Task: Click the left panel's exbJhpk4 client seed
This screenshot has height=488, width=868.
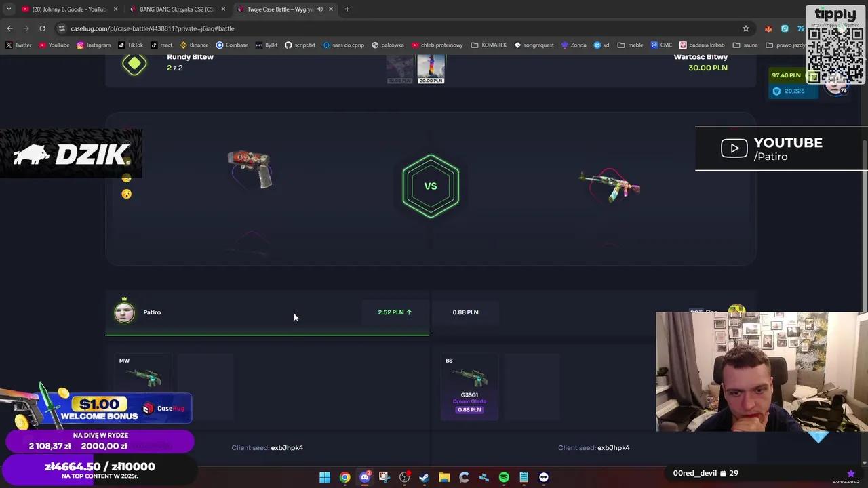Action: pyautogui.click(x=287, y=448)
